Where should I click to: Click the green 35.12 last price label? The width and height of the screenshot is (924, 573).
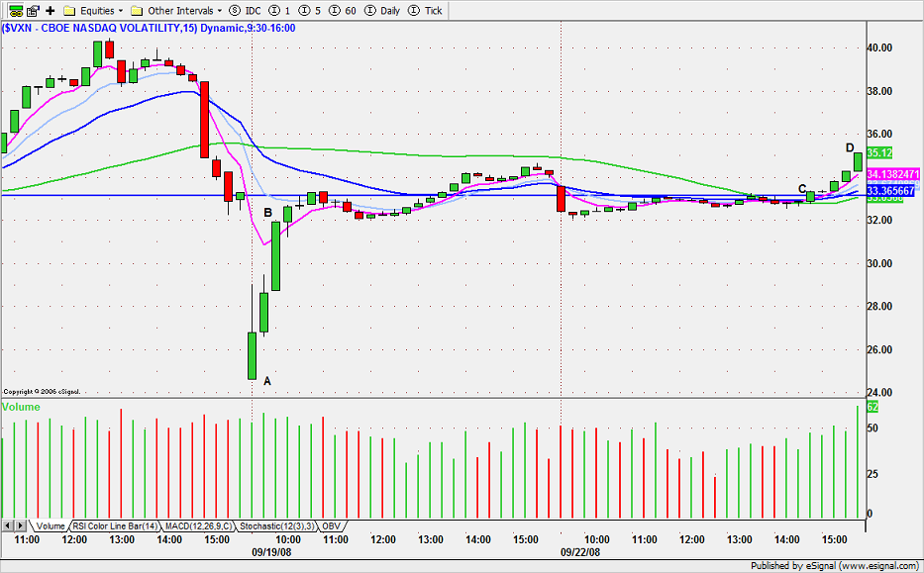tap(879, 152)
